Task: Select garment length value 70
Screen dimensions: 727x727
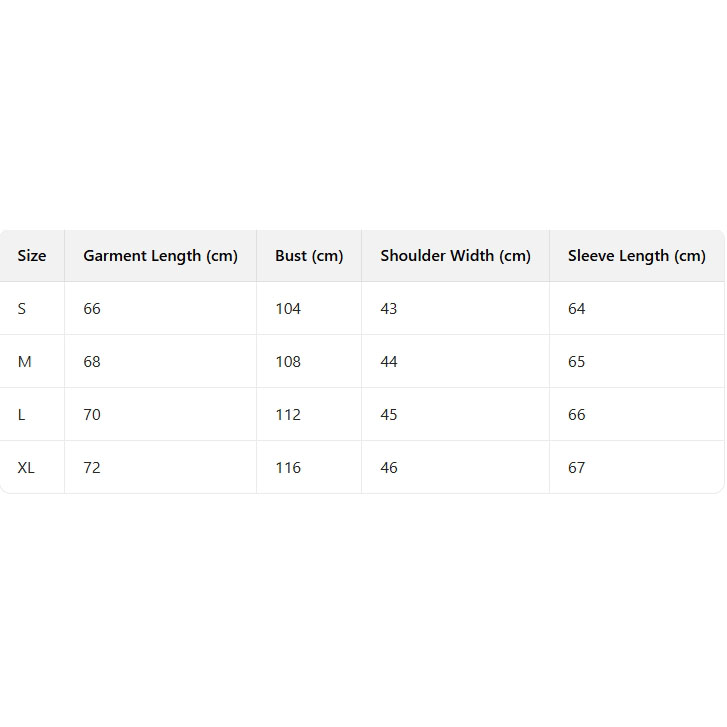Action: point(92,415)
